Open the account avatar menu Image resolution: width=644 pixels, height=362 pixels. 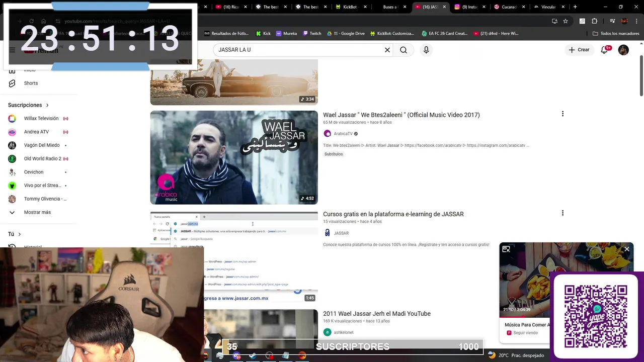(x=623, y=50)
